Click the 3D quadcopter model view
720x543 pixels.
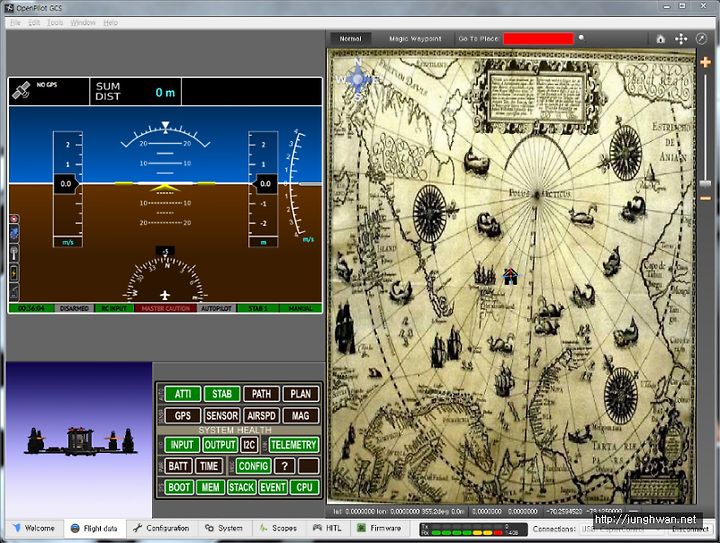click(79, 439)
